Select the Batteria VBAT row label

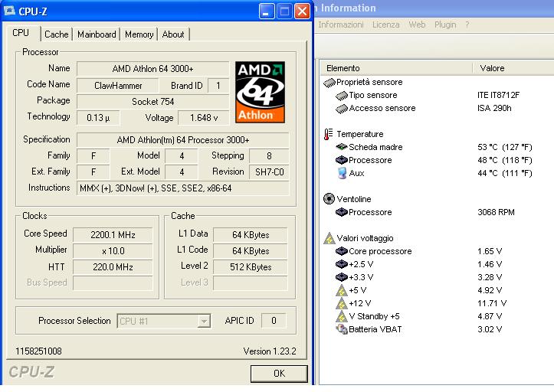(x=375, y=329)
